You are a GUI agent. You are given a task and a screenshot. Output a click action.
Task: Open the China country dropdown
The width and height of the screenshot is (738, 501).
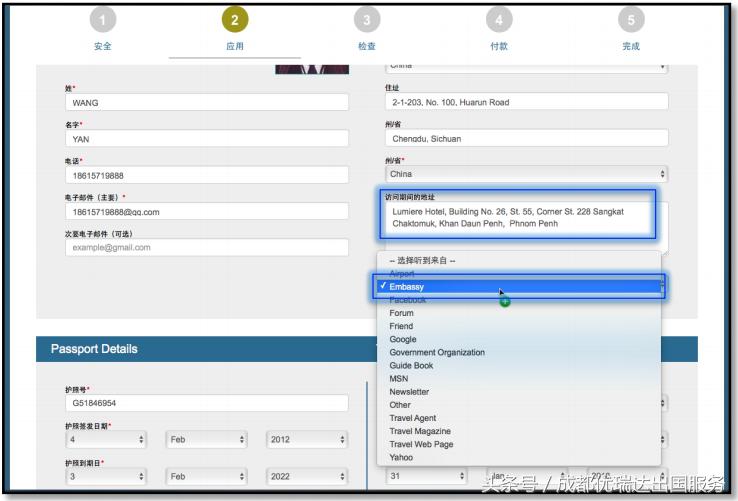point(527,174)
